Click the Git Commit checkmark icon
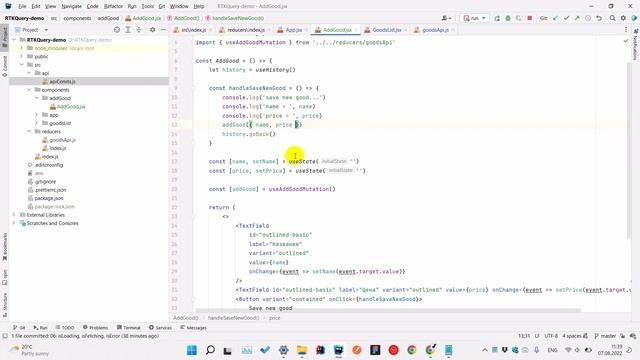Image resolution: width=640 pixels, height=360 pixels. [566, 18]
